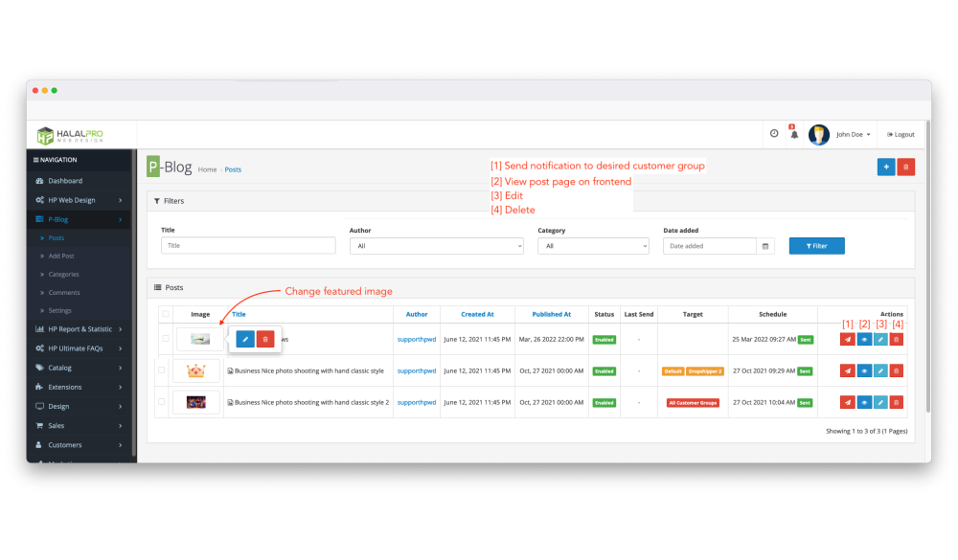Open the clock history icon in header
Image resolution: width=958 pixels, height=560 pixels.
pyautogui.click(x=774, y=134)
